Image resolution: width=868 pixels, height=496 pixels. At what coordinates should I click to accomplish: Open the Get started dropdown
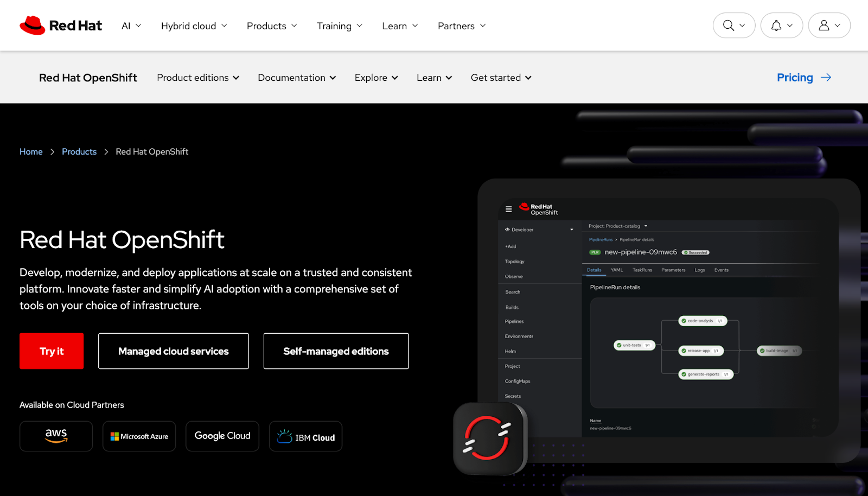501,78
